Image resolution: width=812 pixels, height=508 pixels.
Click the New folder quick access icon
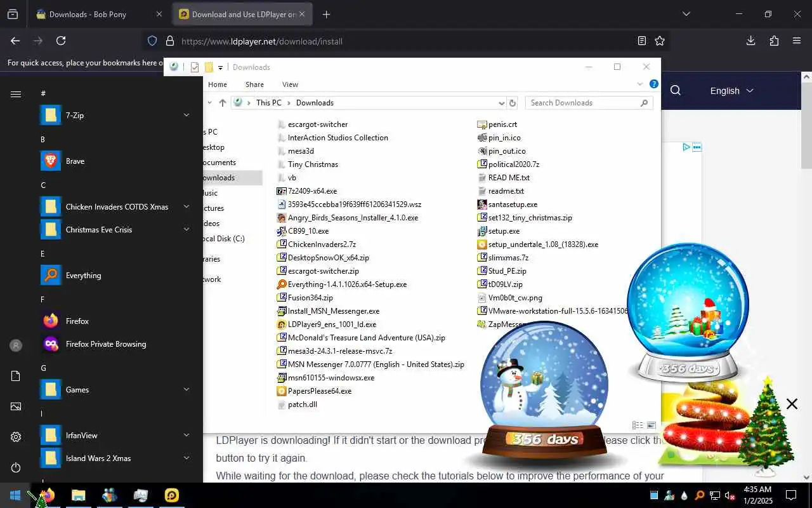click(x=209, y=67)
